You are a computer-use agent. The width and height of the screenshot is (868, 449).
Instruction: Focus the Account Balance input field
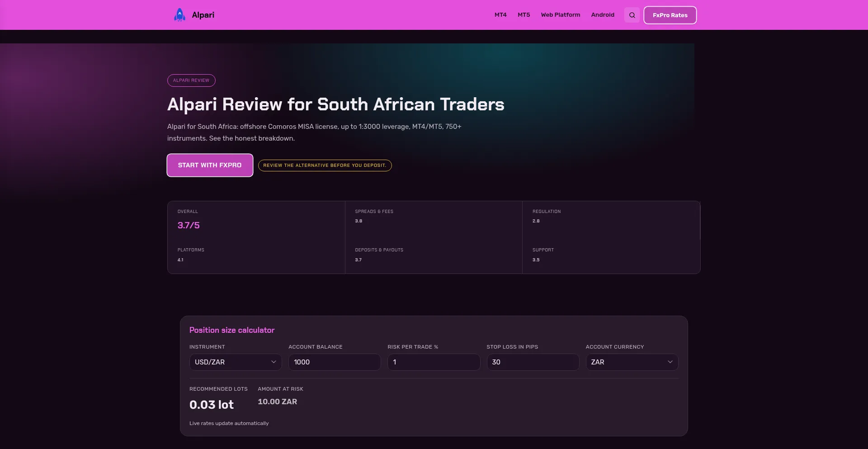[x=335, y=362]
